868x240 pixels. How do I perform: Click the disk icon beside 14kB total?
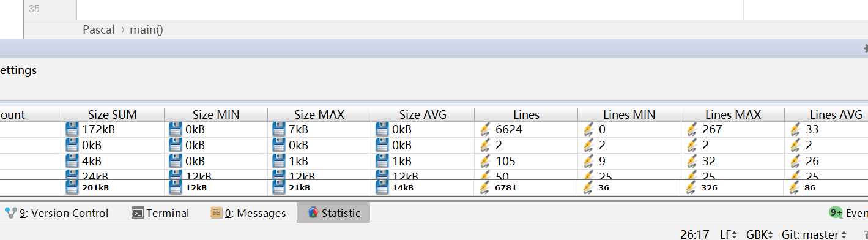tap(382, 187)
